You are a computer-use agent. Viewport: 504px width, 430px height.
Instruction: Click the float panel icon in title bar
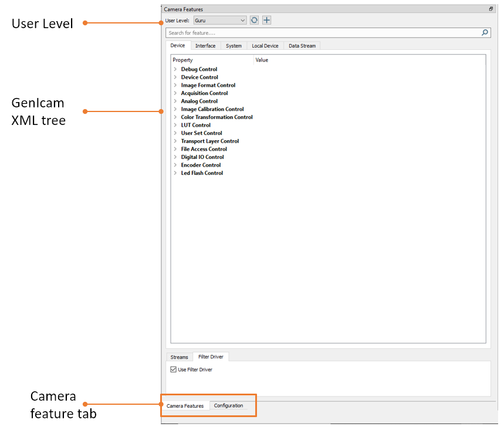pyautogui.click(x=491, y=9)
